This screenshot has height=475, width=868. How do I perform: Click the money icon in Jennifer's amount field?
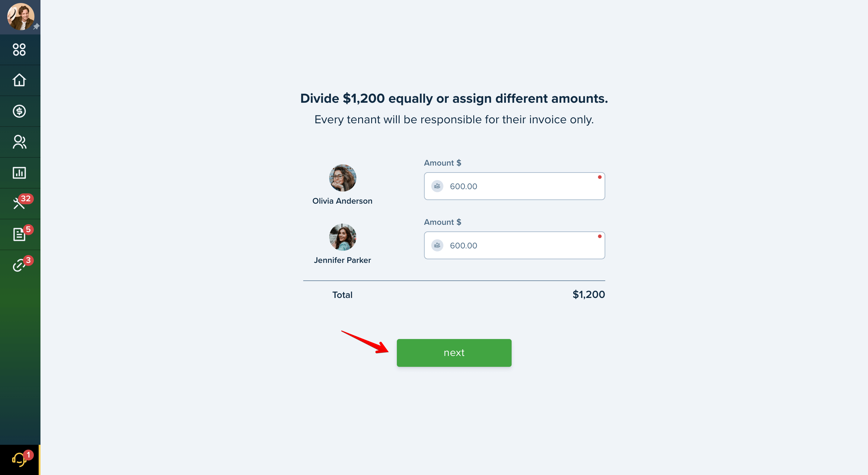coord(437,245)
